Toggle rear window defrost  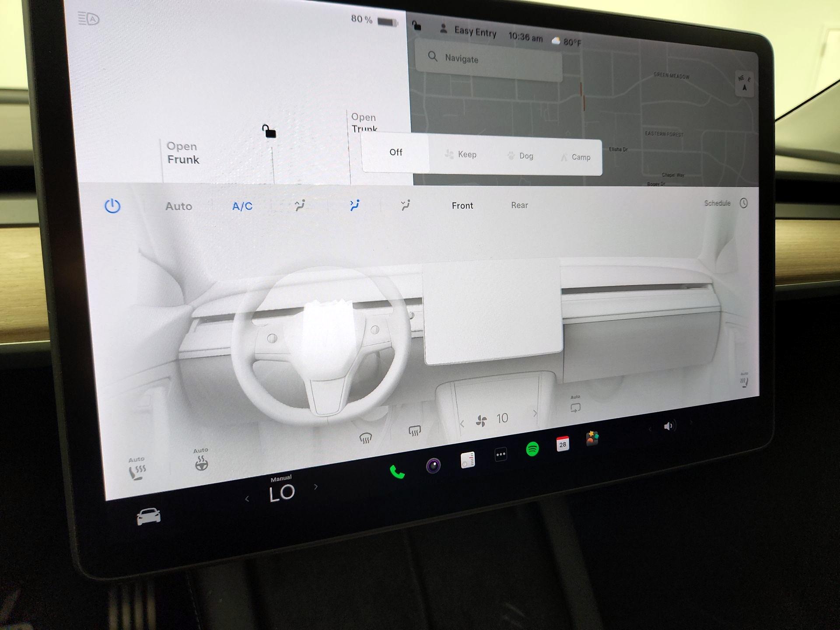coord(414,431)
